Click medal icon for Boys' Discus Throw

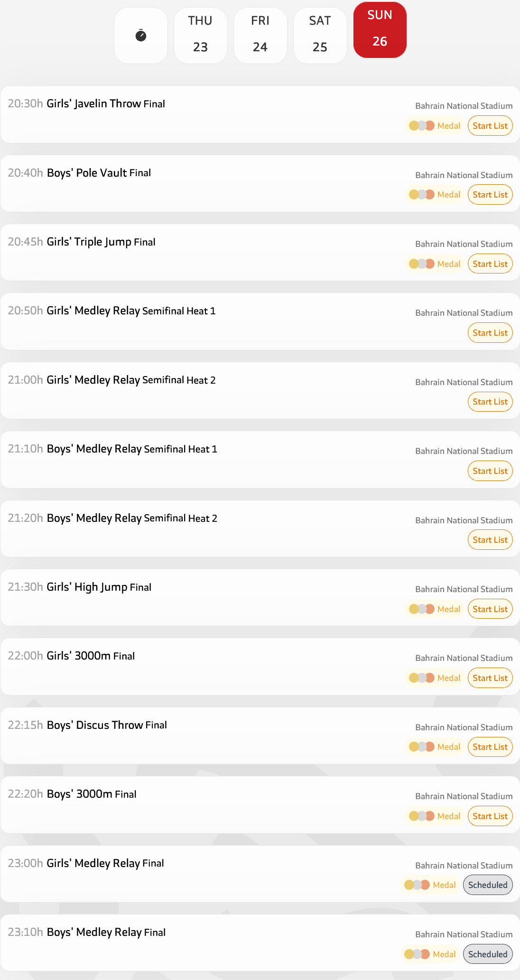pos(435,747)
